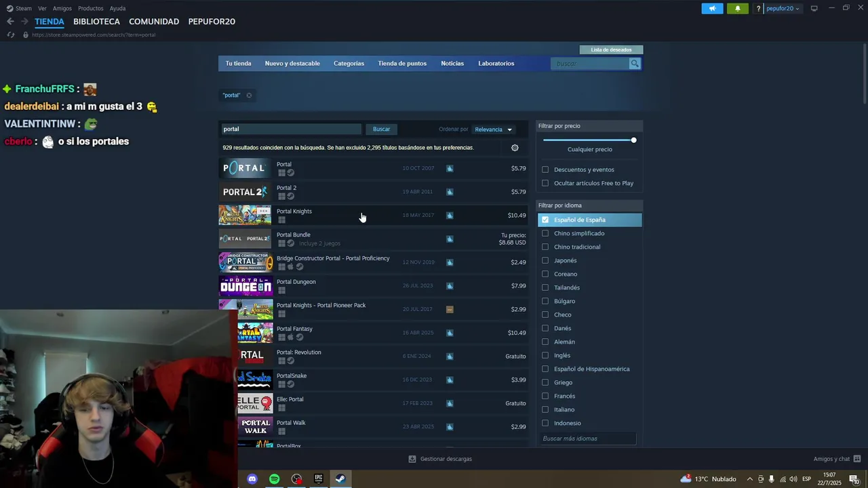
Task: Open Discord from the taskbar
Action: point(252,479)
